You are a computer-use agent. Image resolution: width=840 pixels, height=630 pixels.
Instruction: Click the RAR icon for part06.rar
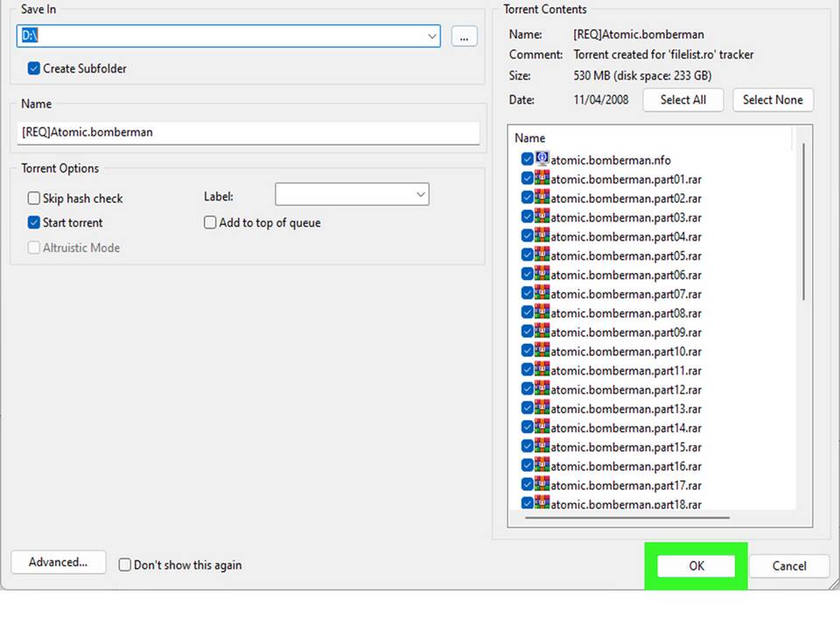pyautogui.click(x=542, y=274)
